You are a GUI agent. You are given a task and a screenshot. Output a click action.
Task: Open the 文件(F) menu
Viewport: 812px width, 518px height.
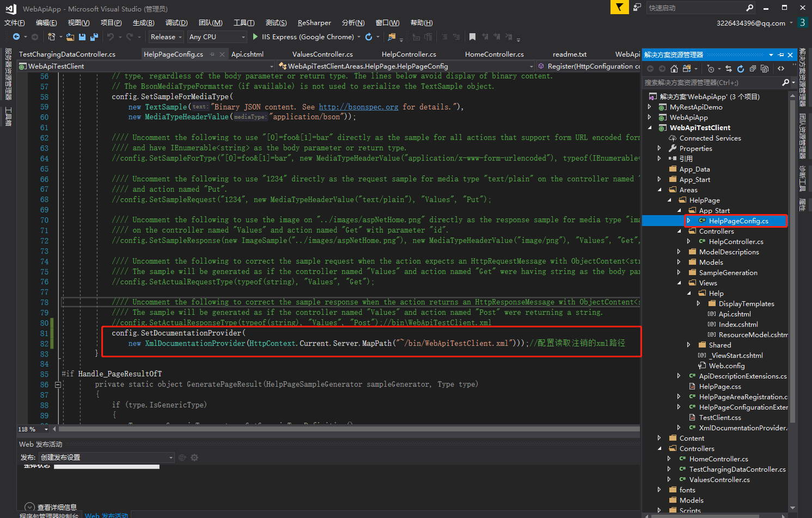coord(15,23)
